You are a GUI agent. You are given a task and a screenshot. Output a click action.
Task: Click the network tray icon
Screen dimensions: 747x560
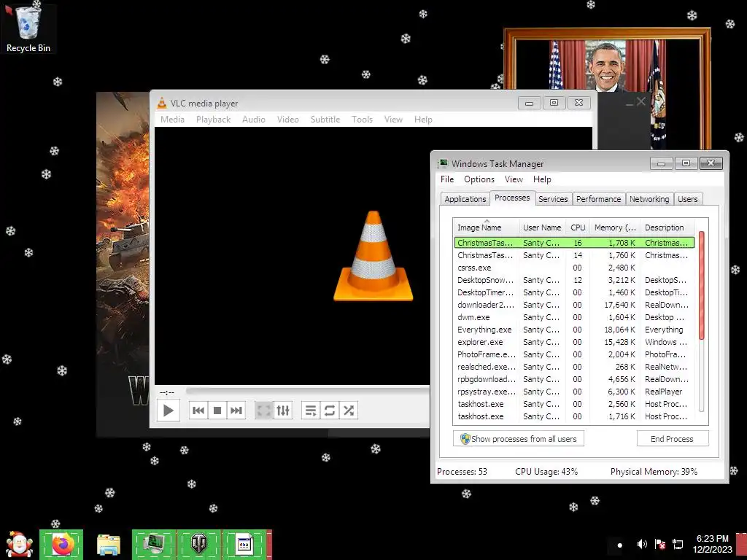(x=678, y=544)
